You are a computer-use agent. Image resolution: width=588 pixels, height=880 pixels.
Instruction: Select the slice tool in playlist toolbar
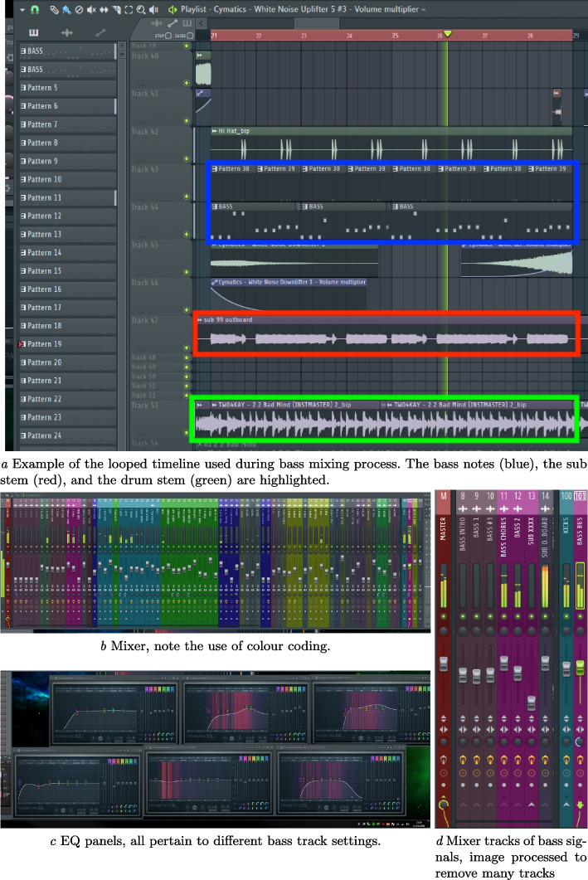pos(116,10)
